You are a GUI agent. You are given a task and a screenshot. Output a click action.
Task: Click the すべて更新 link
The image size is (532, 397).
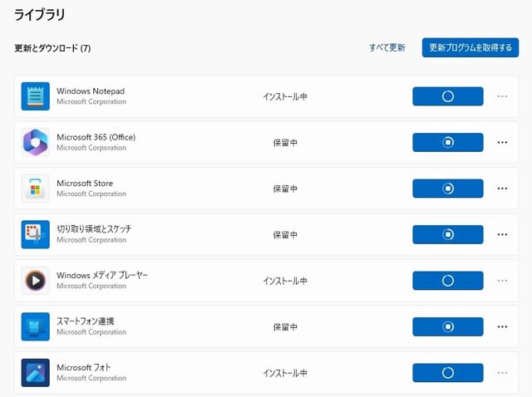pos(387,47)
